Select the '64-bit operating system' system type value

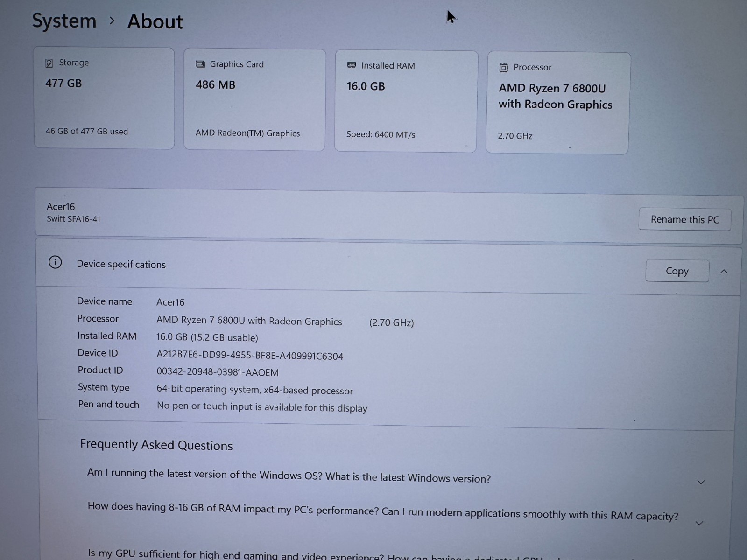tap(255, 390)
